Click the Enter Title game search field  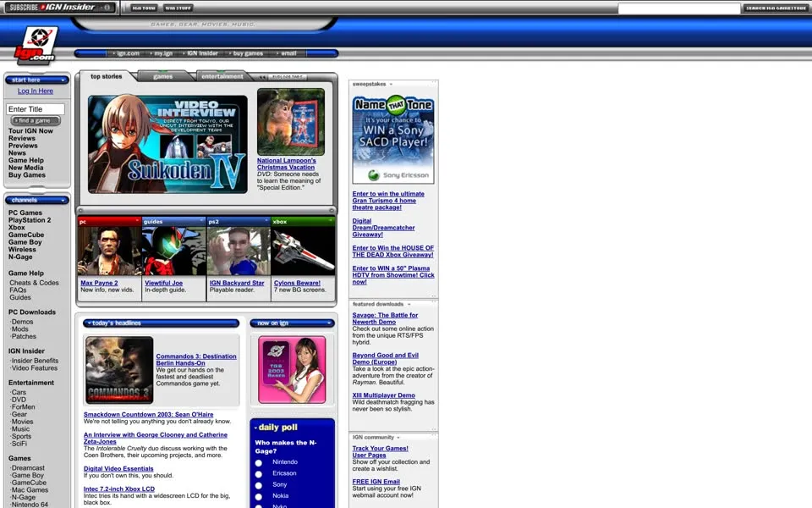(x=36, y=109)
